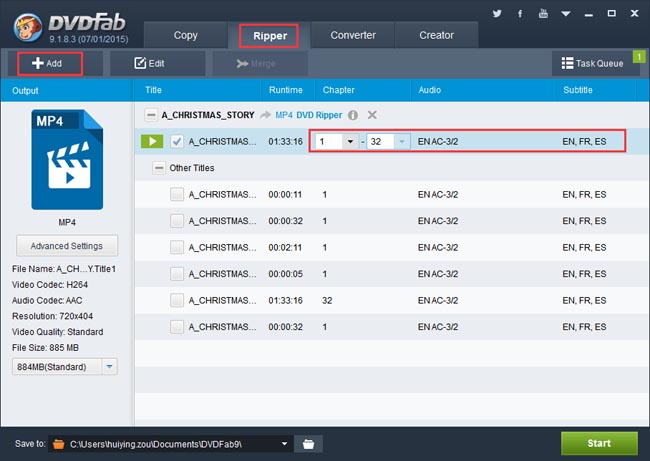Switch to the Copy tab
Viewport: 650px width, 461px height.
point(185,35)
